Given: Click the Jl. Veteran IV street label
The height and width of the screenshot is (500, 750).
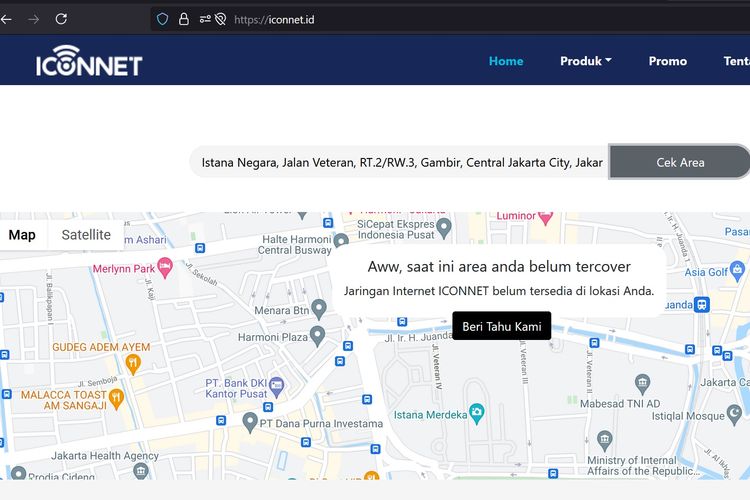Looking at the screenshot, I should pyautogui.click(x=437, y=367).
